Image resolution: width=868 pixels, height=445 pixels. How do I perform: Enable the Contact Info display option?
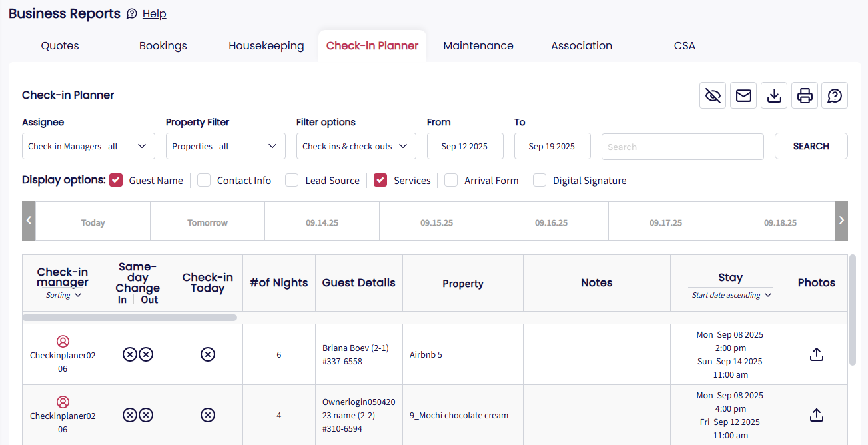click(204, 180)
